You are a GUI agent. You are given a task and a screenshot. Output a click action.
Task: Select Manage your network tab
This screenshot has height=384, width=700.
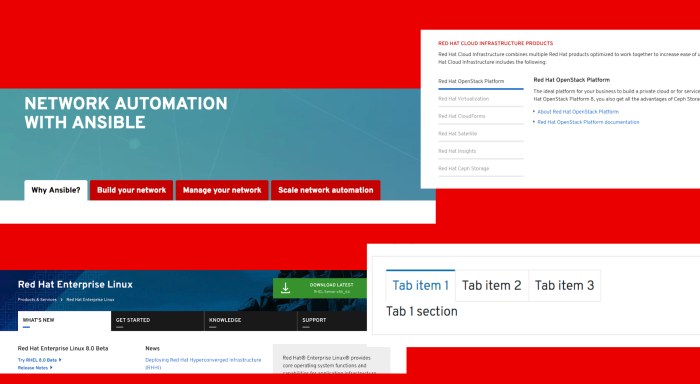point(222,190)
